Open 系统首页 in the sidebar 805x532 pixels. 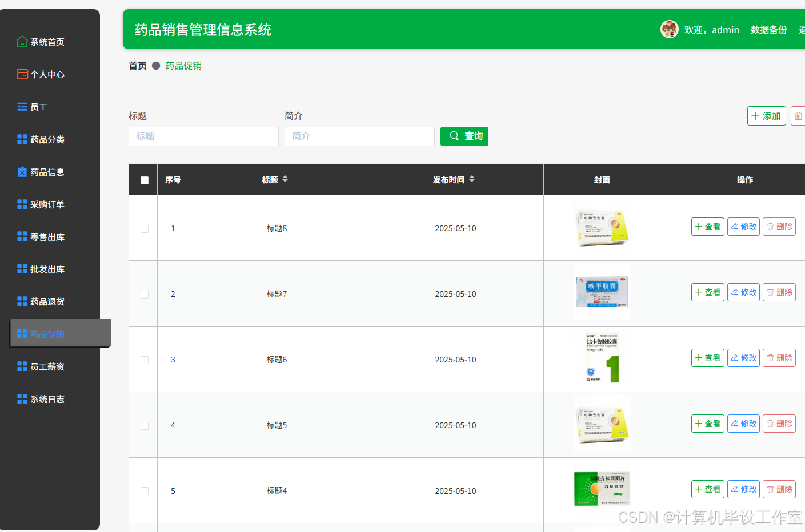click(x=47, y=42)
